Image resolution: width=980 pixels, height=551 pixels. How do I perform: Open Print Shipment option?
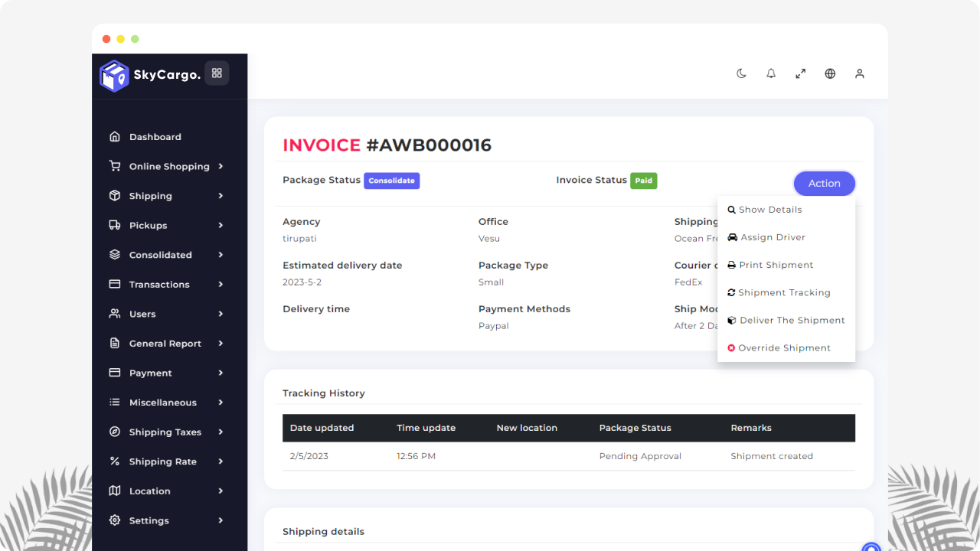pyautogui.click(x=776, y=265)
